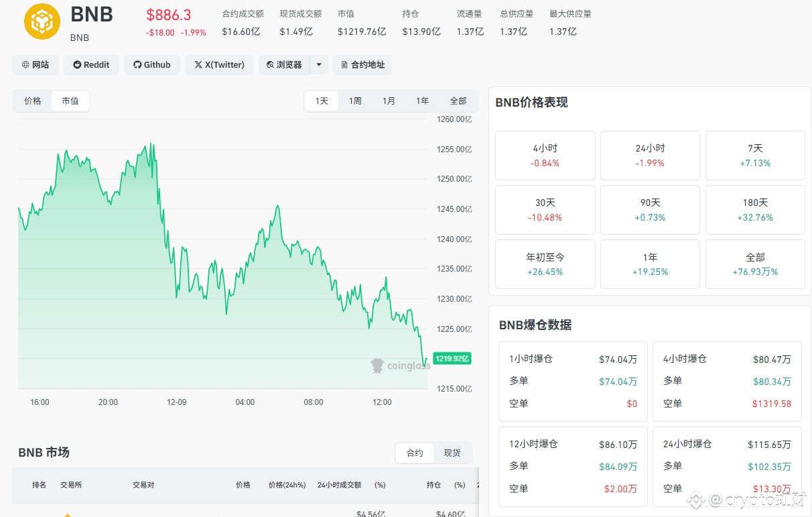Click the BNB 市场 section heading
This screenshot has height=517, width=812.
pyautogui.click(x=44, y=453)
